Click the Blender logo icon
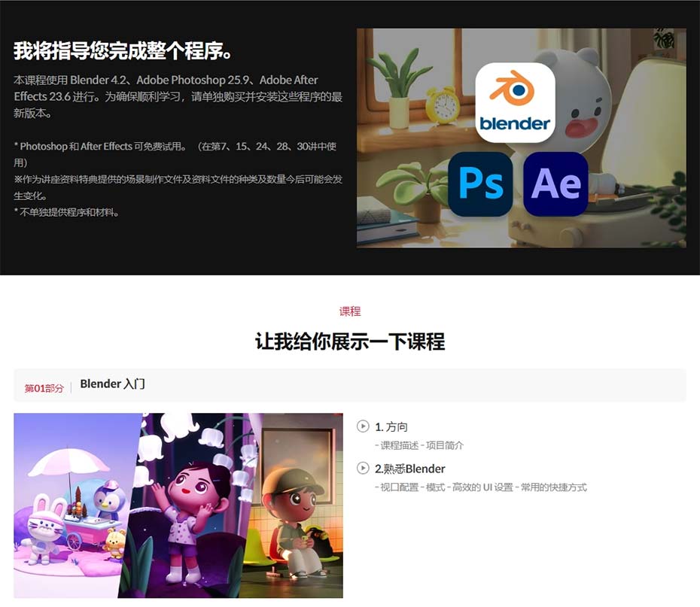Screen dimensions: 700x607 pyautogui.click(x=515, y=102)
